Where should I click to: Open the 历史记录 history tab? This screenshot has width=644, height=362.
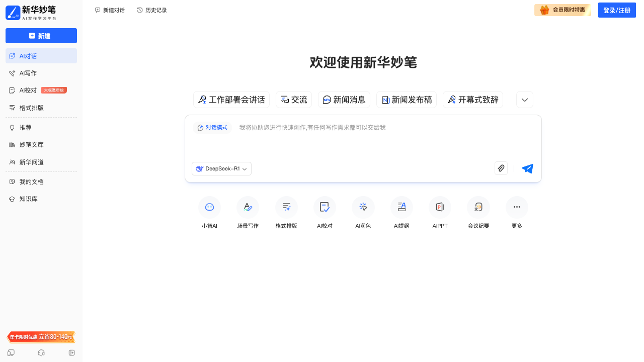(151, 10)
